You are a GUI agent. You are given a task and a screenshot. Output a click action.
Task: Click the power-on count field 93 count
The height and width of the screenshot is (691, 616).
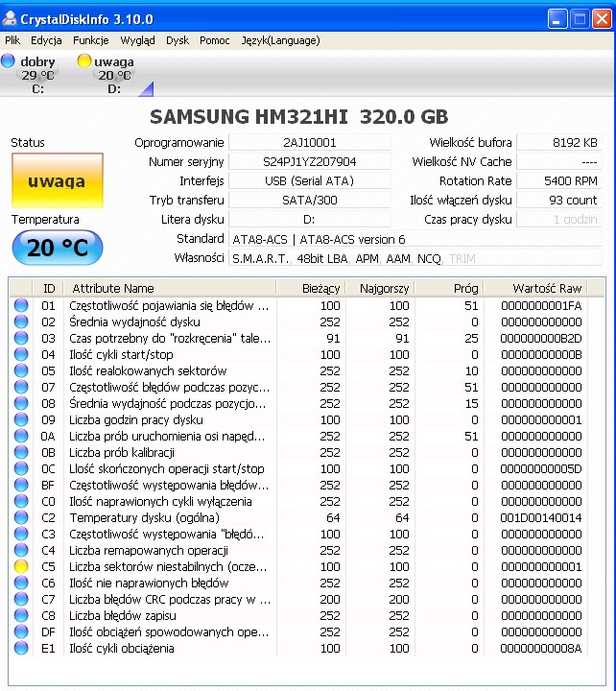559,200
